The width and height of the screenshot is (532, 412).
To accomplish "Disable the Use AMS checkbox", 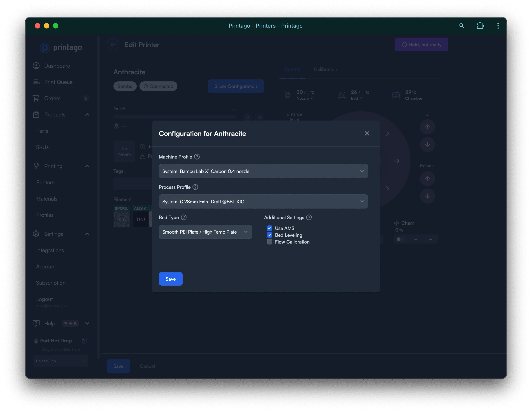I will pos(269,228).
